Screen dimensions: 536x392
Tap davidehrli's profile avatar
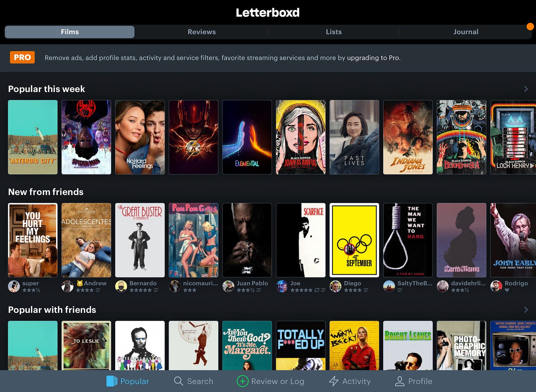(443, 286)
